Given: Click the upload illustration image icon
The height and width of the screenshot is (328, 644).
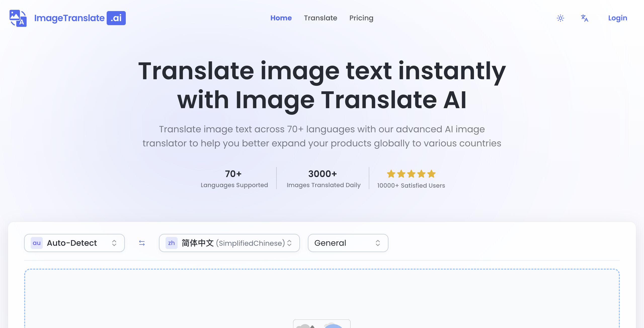Looking at the screenshot, I should (x=322, y=324).
